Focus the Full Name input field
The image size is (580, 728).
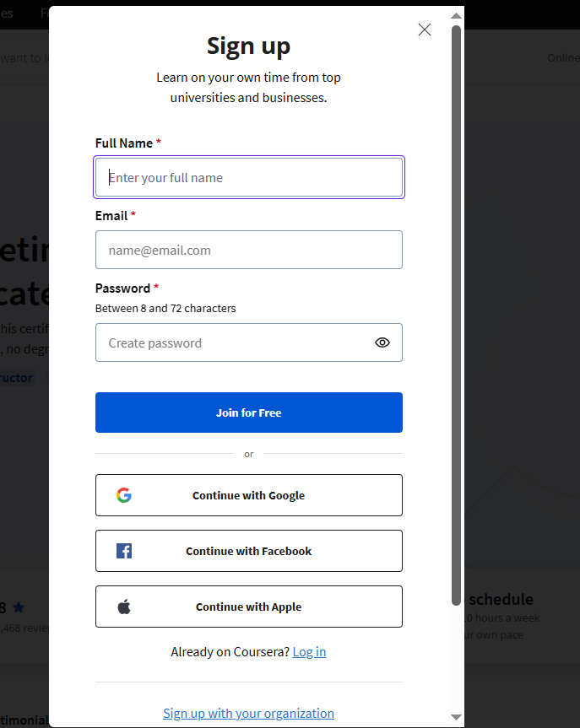tap(249, 178)
